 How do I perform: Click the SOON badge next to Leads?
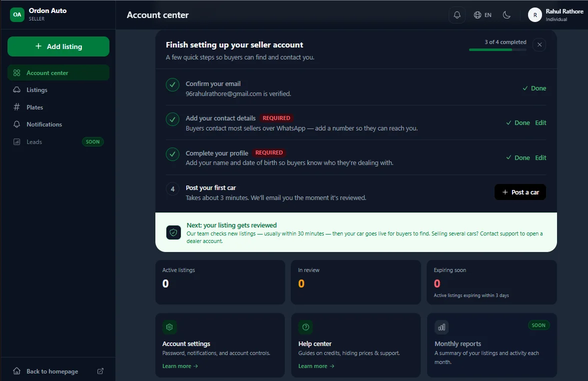92,142
